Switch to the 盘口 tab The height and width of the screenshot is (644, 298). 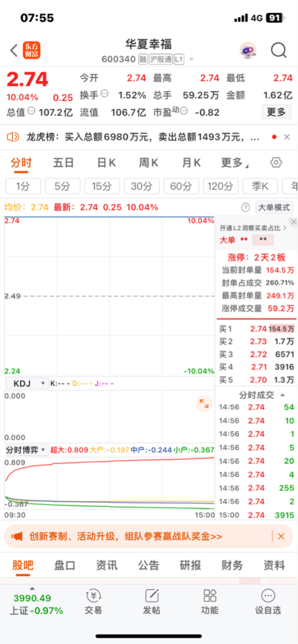click(x=65, y=565)
